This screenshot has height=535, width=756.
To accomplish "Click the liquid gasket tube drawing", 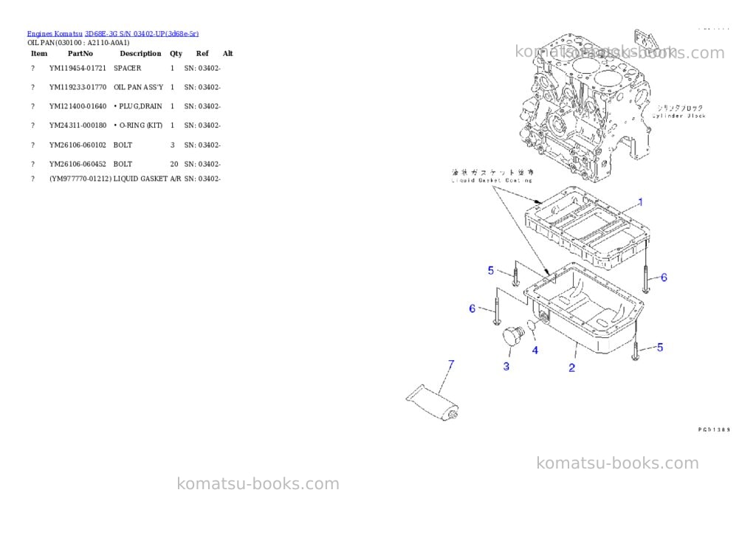I will point(433,403).
